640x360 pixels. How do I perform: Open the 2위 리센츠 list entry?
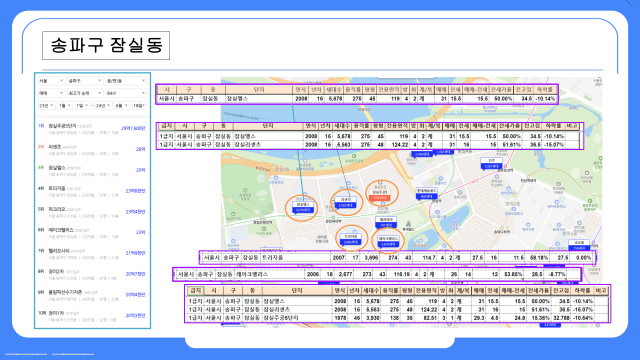[92, 150]
